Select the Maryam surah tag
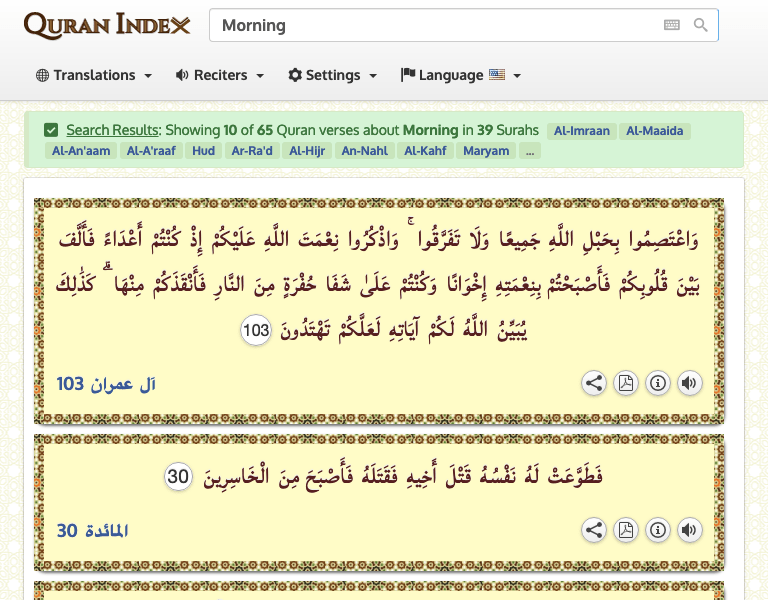The height and width of the screenshot is (600, 768). pos(486,151)
